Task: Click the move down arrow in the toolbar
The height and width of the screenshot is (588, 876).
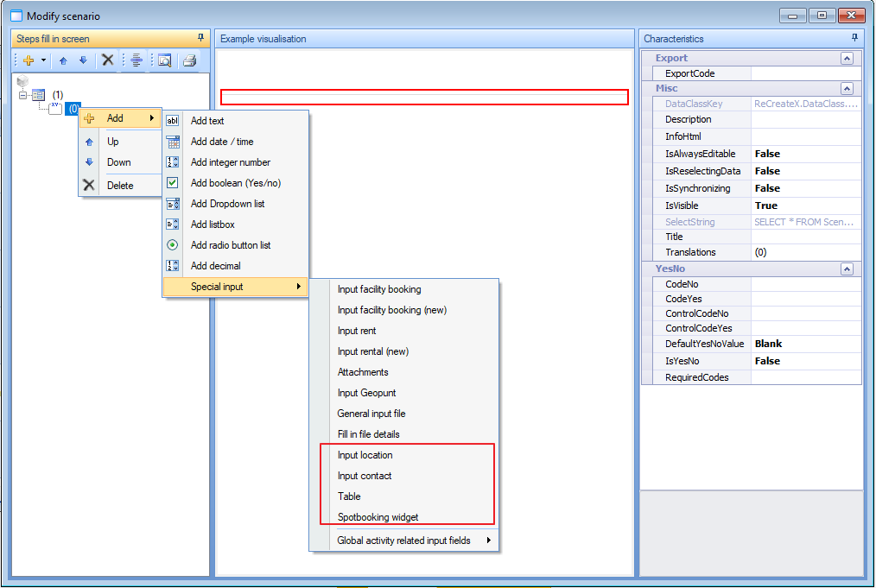Action: click(x=83, y=60)
